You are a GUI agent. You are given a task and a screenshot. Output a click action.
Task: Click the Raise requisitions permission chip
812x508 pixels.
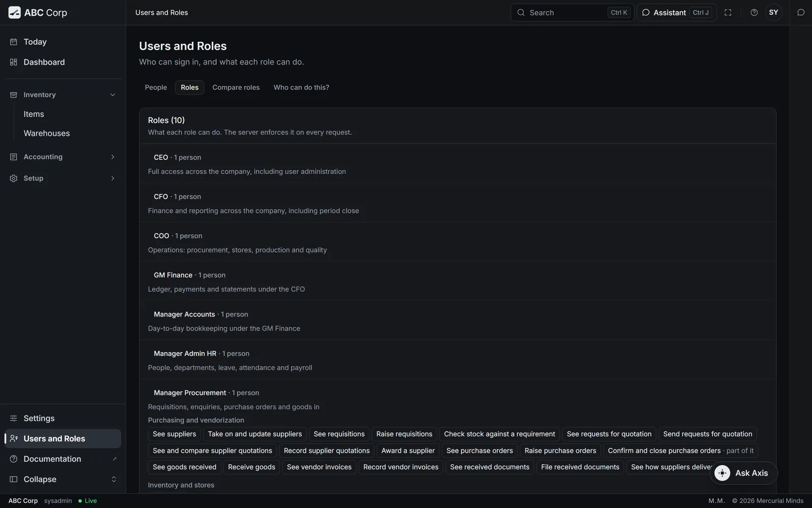pos(404,434)
